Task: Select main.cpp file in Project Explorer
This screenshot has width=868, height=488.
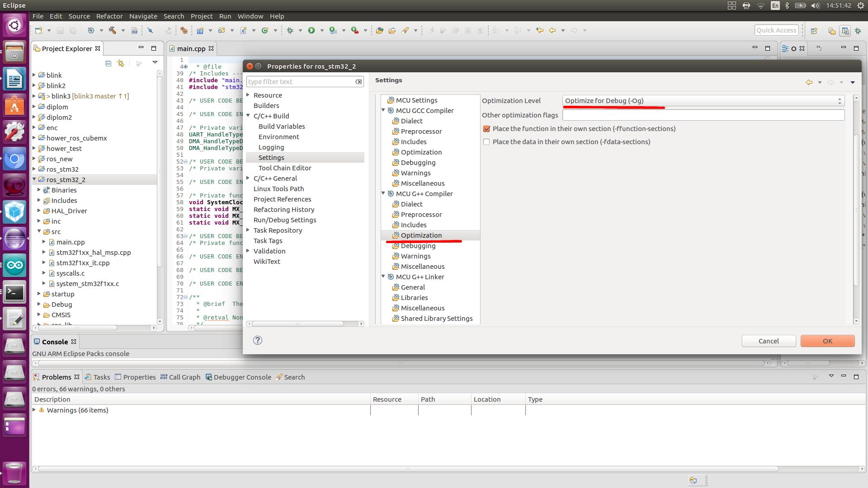Action: (71, 242)
